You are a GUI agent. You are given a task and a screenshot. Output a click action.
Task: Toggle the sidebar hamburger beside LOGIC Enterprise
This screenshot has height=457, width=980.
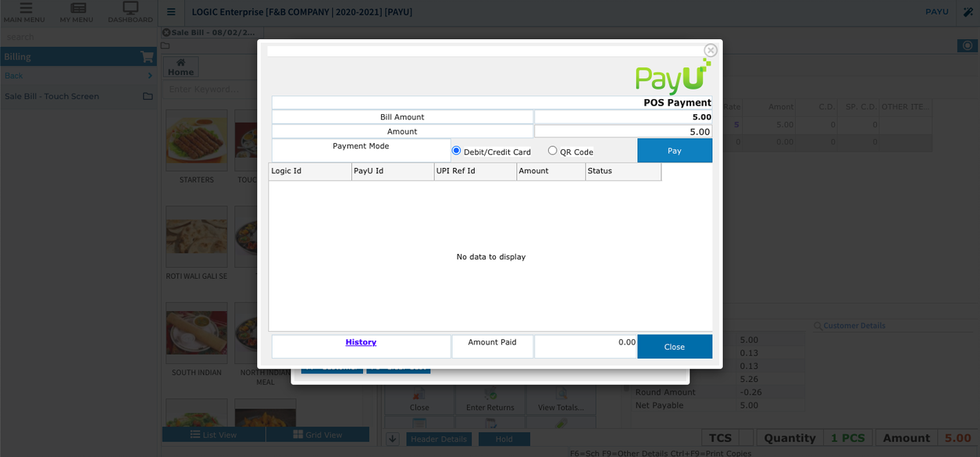point(171,12)
